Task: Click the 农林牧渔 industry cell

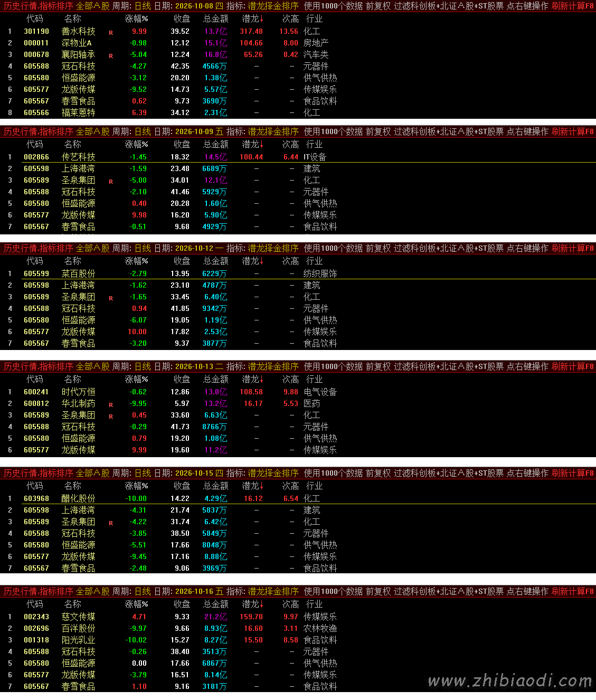Action: click(320, 628)
